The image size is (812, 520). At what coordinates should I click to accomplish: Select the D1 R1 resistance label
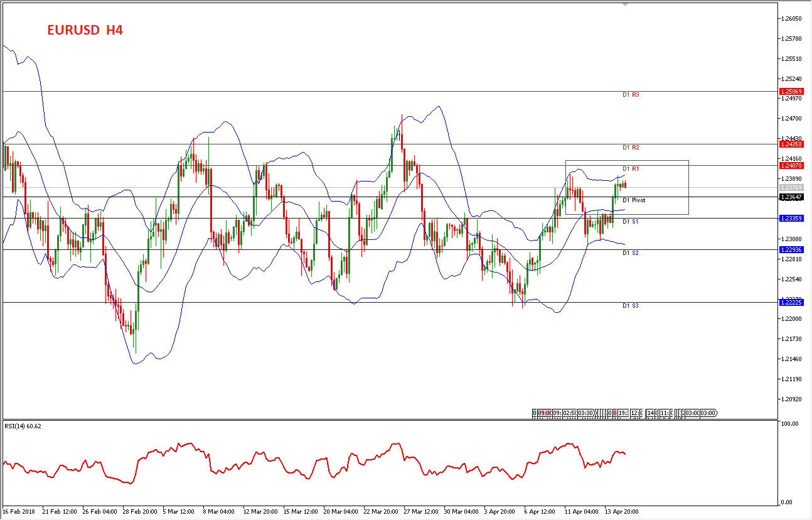(631, 169)
